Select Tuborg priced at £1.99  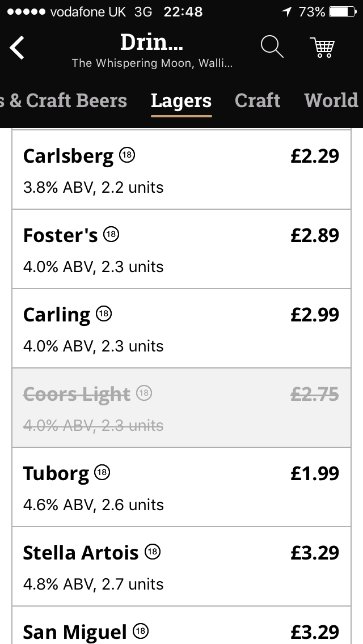[x=181, y=487]
